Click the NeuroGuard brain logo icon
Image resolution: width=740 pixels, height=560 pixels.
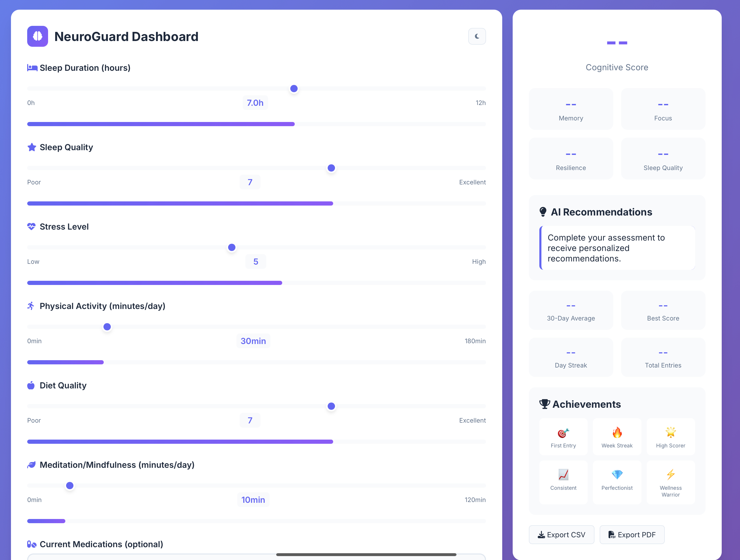pyautogui.click(x=37, y=37)
